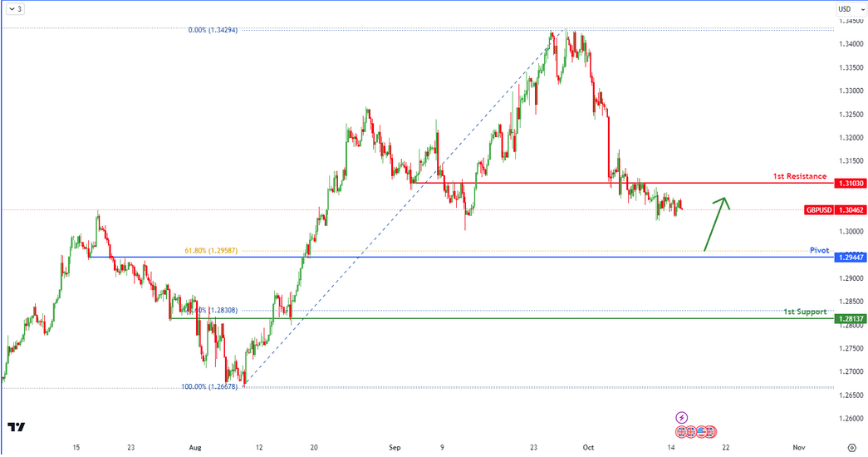Screen dimensions: 868x457
Task: Click the 1.33000 price scale value
Action: pyautogui.click(x=851, y=91)
